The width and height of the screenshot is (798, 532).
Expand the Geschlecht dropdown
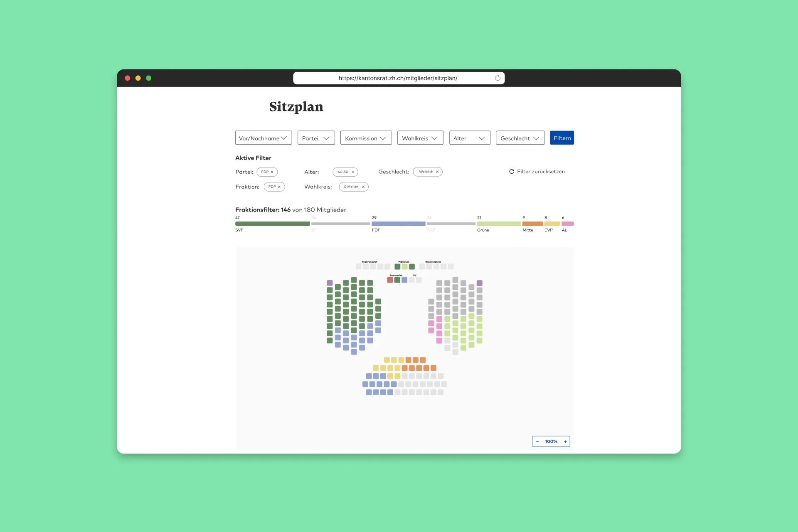[520, 138]
